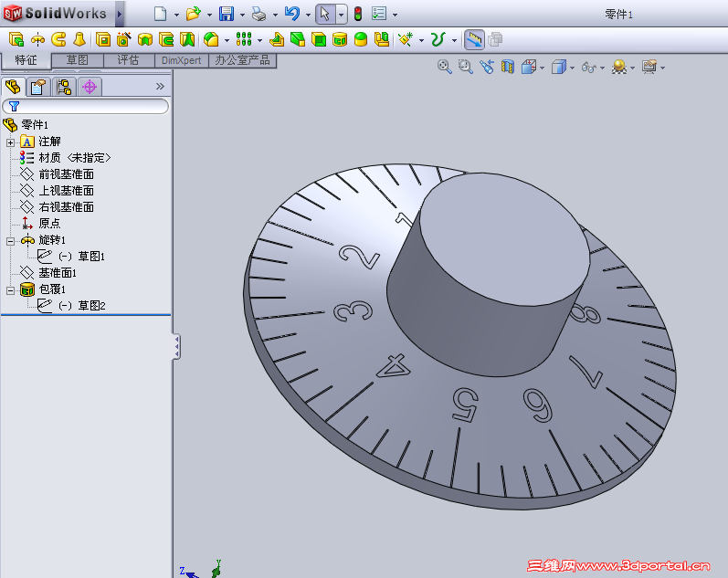728x578 pixels.
Task: Click the Apply Scene icon
Action: tap(619, 68)
